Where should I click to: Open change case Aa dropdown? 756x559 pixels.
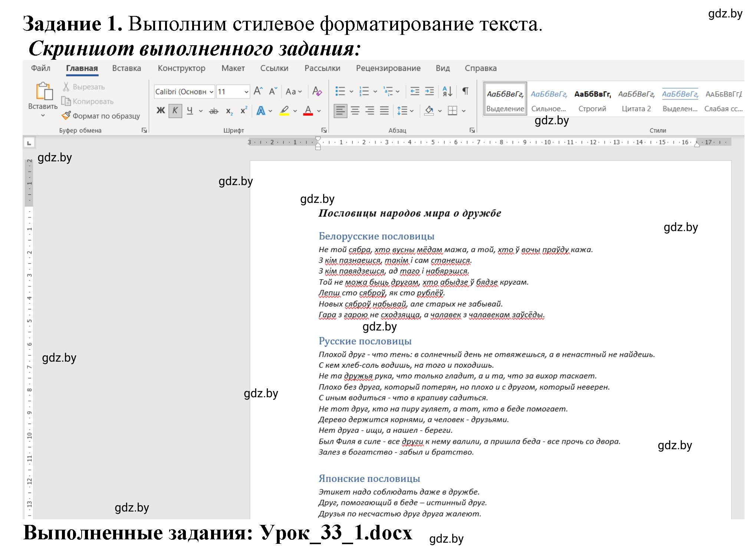294,91
